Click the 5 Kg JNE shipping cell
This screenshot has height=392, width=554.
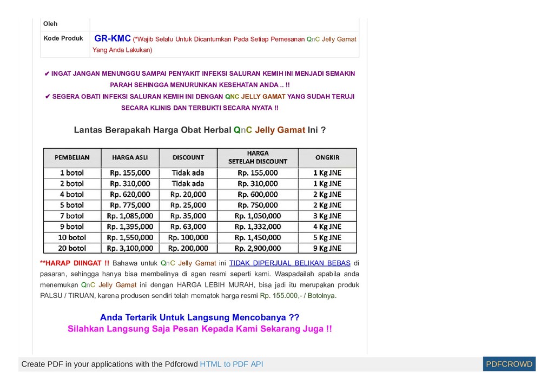327,238
